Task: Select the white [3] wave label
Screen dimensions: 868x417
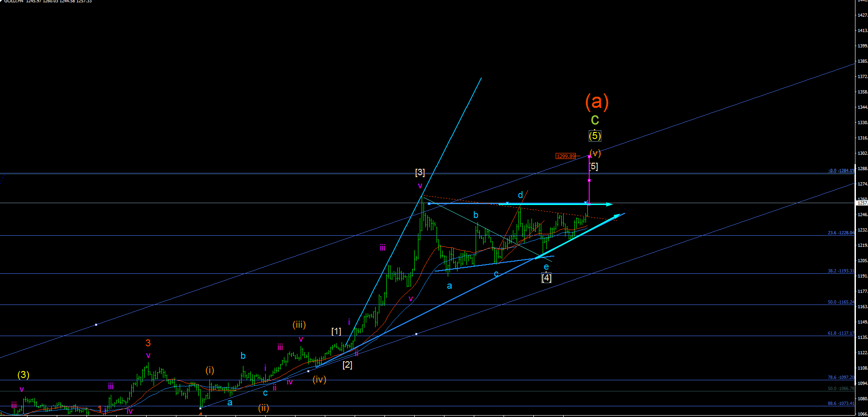Action: click(x=420, y=172)
